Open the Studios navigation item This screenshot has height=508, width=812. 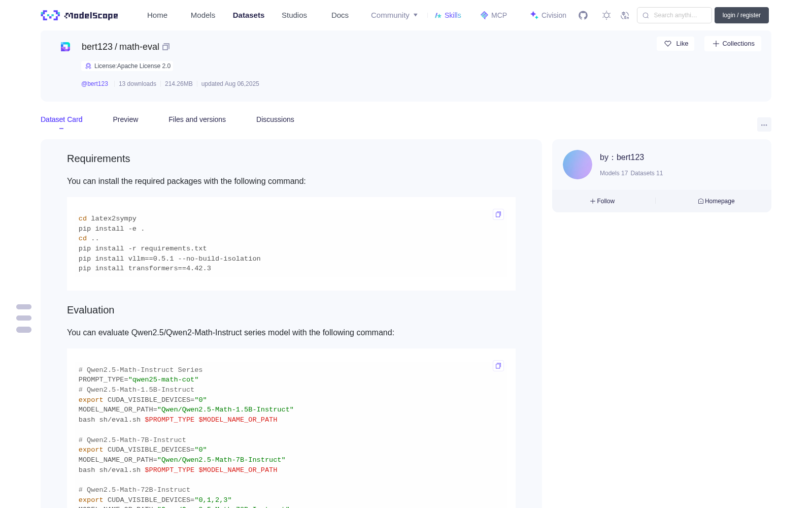click(x=294, y=15)
